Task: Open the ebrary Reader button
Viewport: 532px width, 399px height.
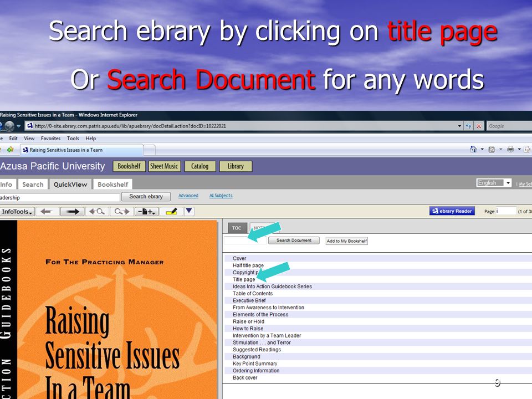Action: click(x=452, y=211)
